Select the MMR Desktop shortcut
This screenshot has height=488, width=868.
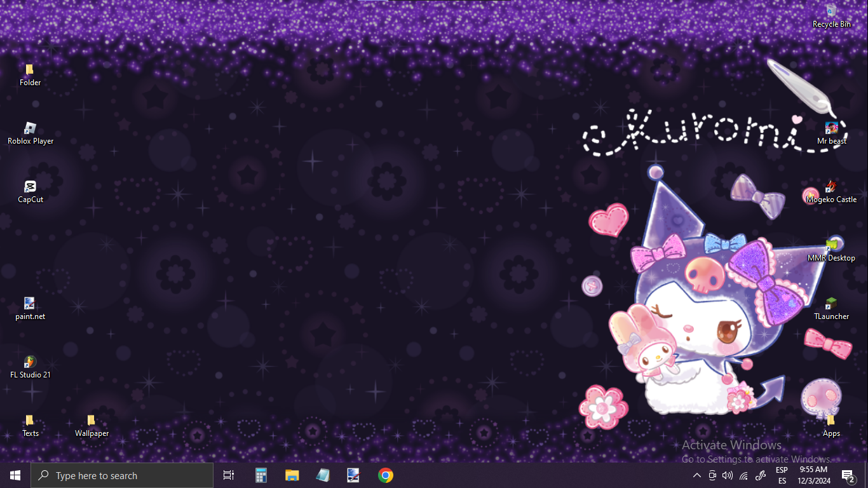pos(831,250)
